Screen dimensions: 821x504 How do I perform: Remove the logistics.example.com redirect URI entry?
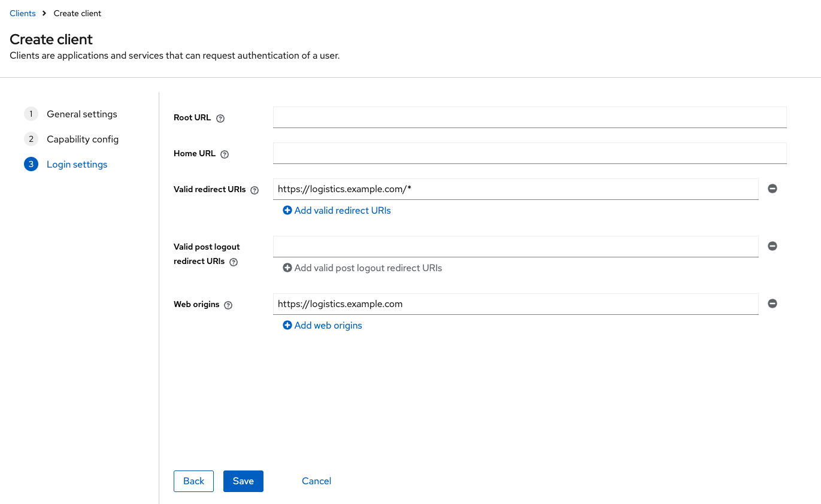(772, 188)
